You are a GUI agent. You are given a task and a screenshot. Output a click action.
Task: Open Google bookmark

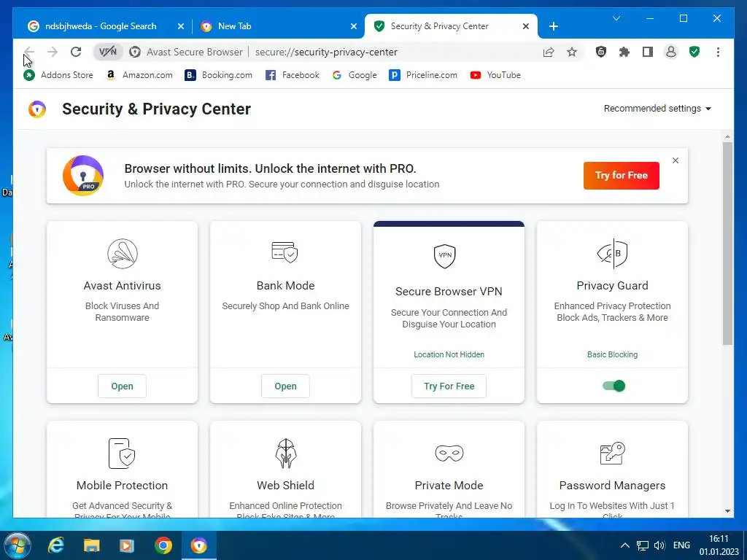(x=355, y=75)
